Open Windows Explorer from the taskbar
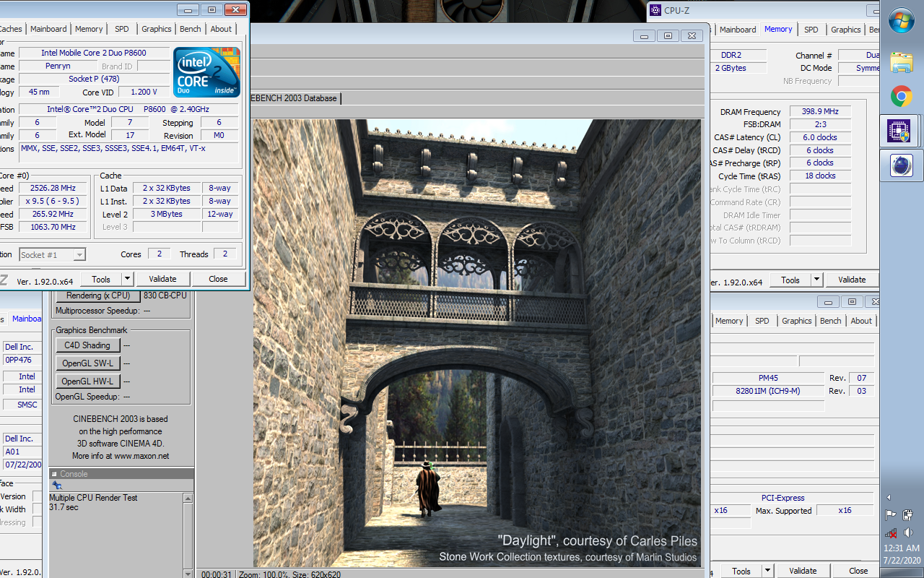The image size is (924, 578). pos(902,61)
